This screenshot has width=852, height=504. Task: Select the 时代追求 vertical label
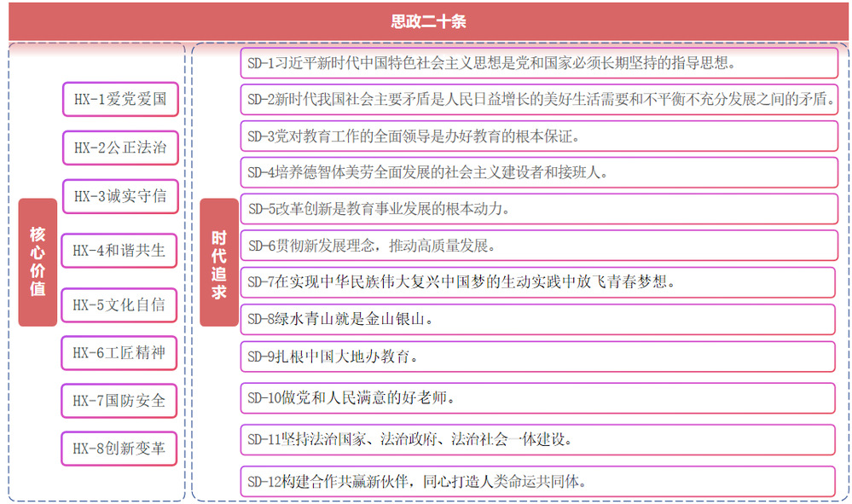click(219, 262)
